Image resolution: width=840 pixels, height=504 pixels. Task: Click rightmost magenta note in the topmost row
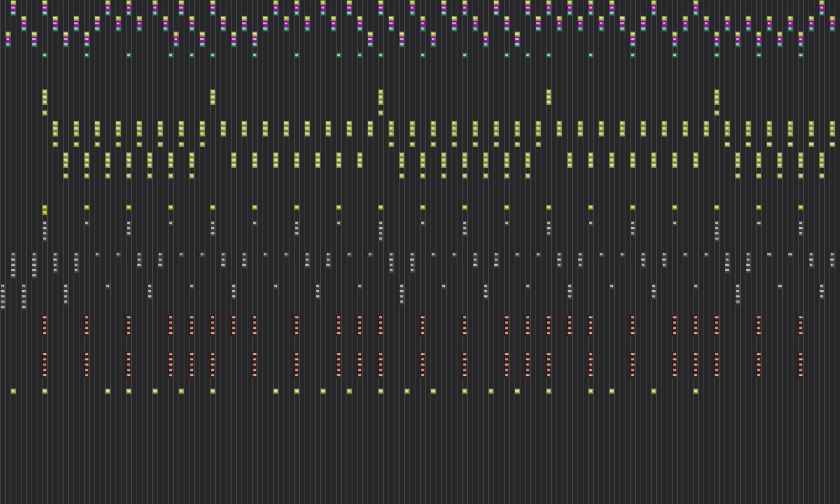click(x=822, y=8)
